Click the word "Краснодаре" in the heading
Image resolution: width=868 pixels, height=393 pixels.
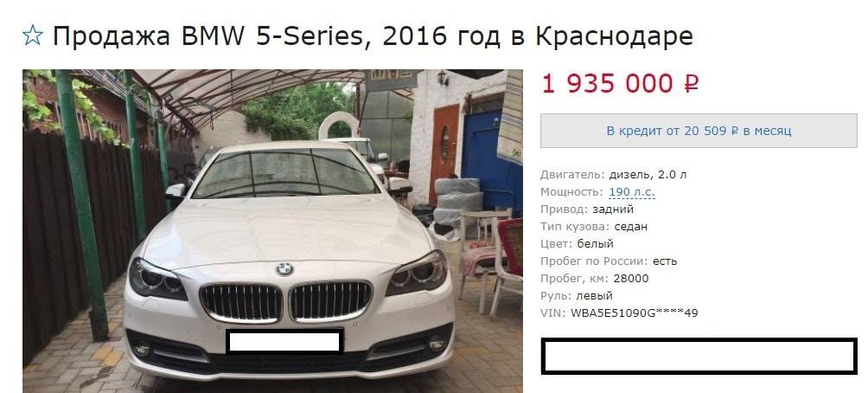coord(614,36)
